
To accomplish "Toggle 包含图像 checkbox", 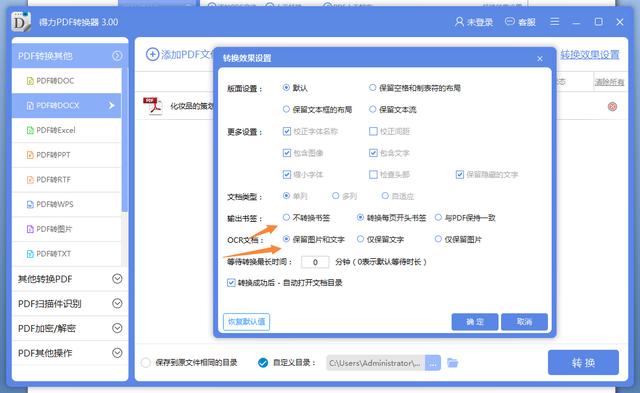I will (x=287, y=153).
